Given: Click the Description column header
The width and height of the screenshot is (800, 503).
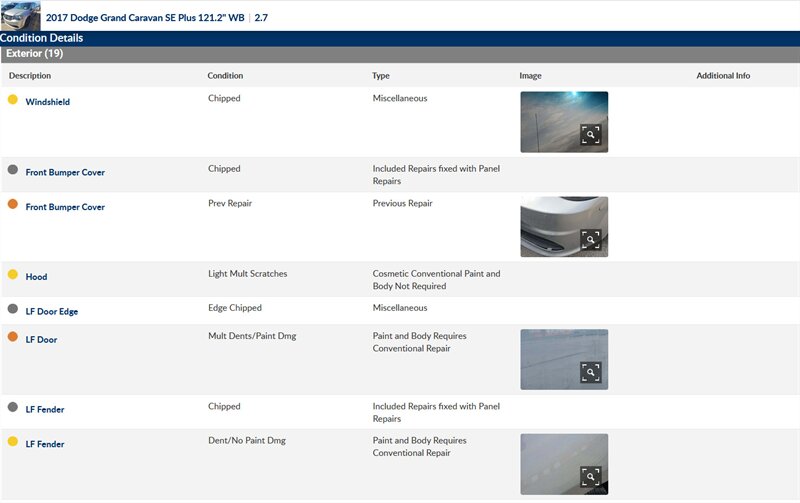Looking at the screenshot, I should point(30,76).
